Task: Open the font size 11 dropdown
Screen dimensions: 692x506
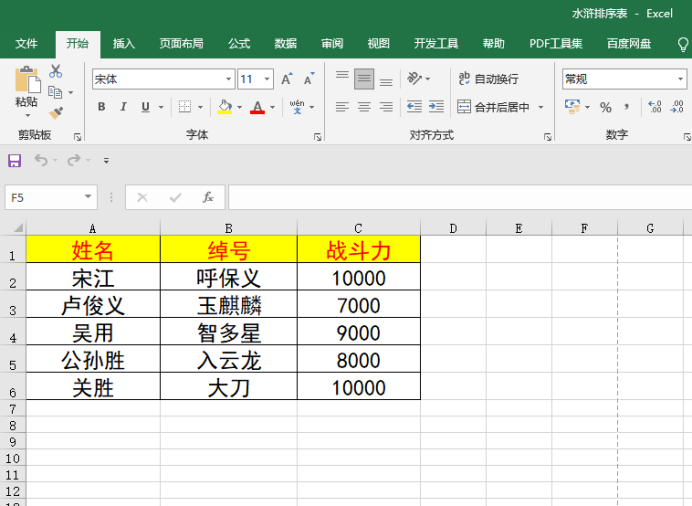Action: tap(267, 79)
